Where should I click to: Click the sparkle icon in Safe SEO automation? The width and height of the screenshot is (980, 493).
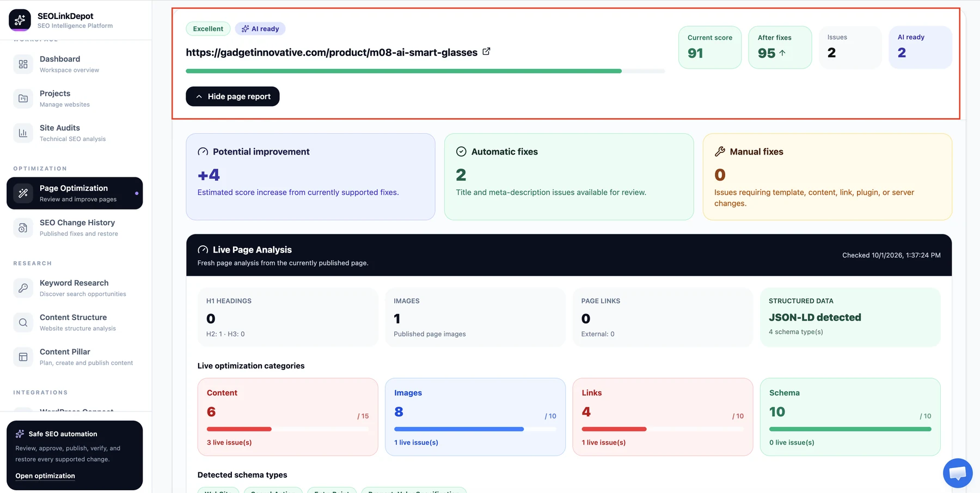pos(20,434)
